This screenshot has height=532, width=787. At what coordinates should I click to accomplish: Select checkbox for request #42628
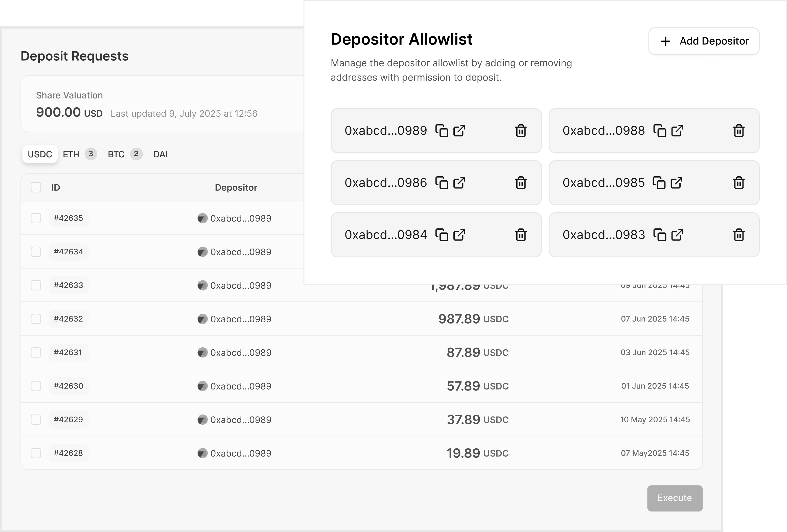point(36,453)
